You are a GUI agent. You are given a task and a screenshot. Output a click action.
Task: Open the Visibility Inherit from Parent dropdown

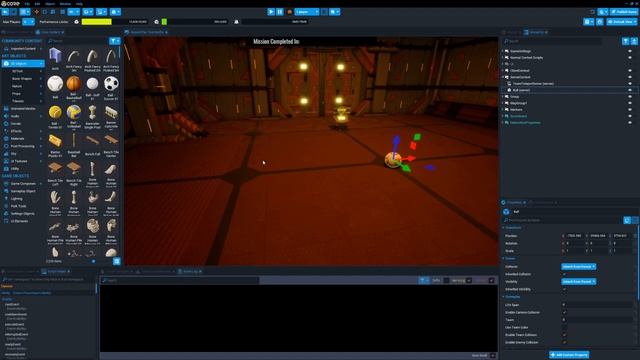(x=578, y=282)
